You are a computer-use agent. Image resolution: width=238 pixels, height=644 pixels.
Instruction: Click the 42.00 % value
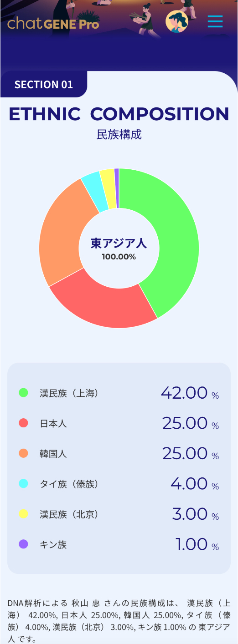pos(190,393)
